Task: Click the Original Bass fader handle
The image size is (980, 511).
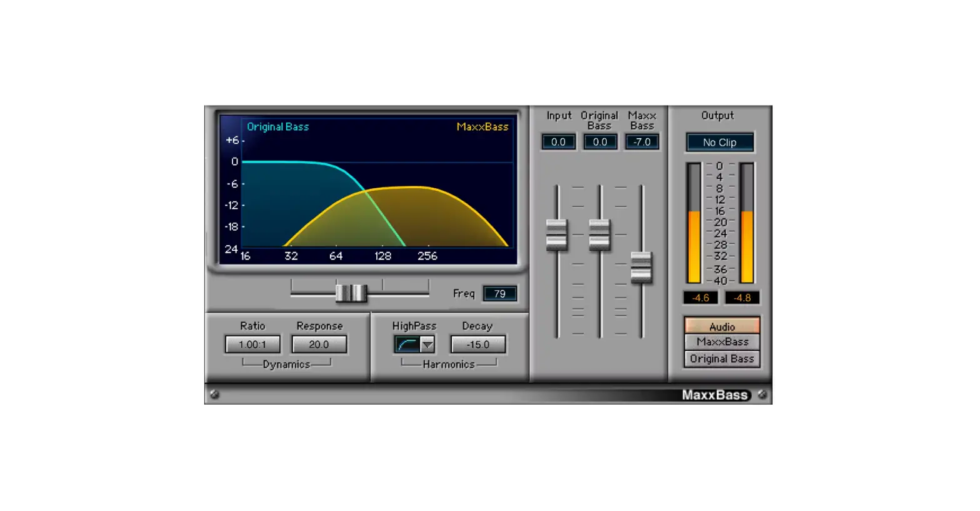Action: [599, 235]
